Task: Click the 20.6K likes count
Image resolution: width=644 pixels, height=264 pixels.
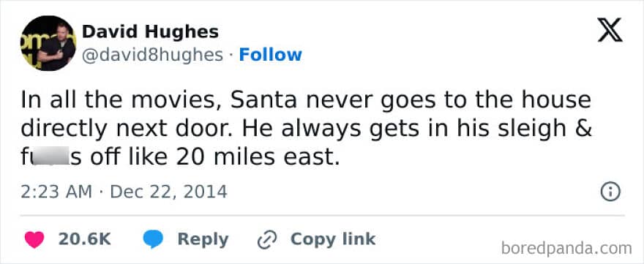Action: 85,239
